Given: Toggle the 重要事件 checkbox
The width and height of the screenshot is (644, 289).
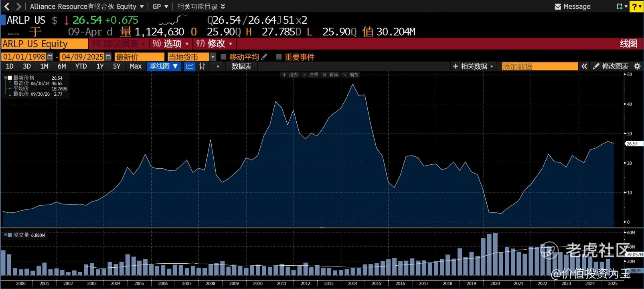Looking at the screenshot, I should click(279, 57).
